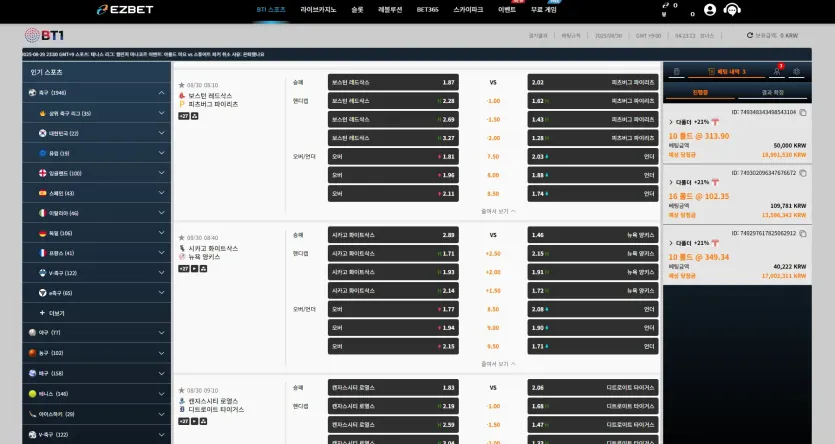Switch to 결과 확정 bets tab

pos(773,93)
